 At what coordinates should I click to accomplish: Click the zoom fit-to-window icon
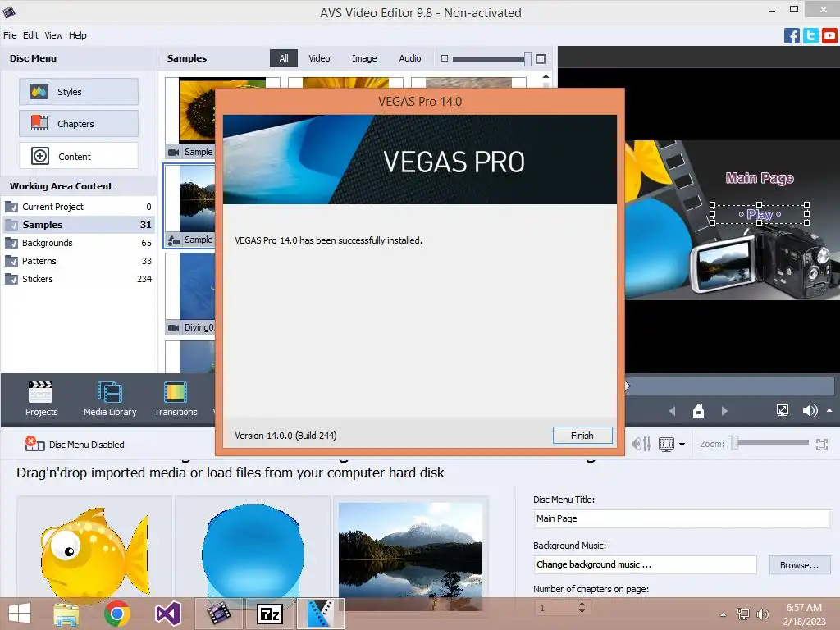coord(822,444)
